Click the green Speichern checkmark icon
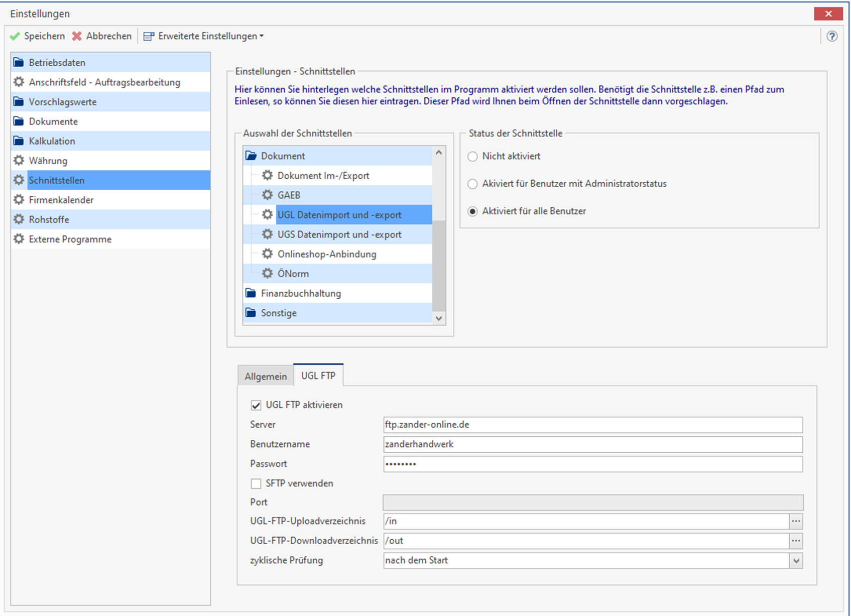The width and height of the screenshot is (851, 616). [x=15, y=36]
